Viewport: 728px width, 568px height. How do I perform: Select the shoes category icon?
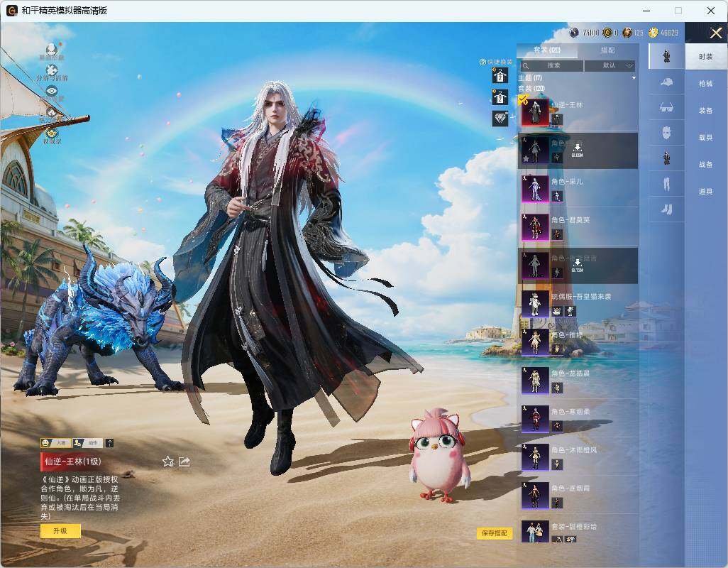tap(666, 210)
